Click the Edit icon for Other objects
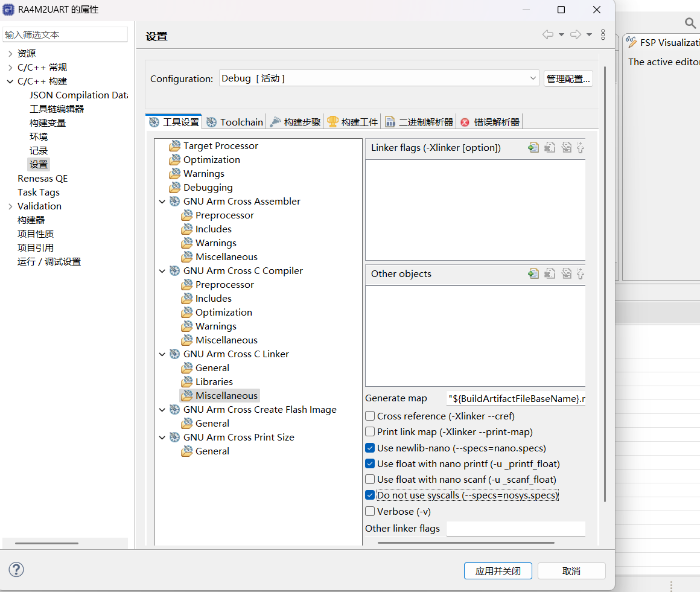The image size is (700, 592). 567,274
